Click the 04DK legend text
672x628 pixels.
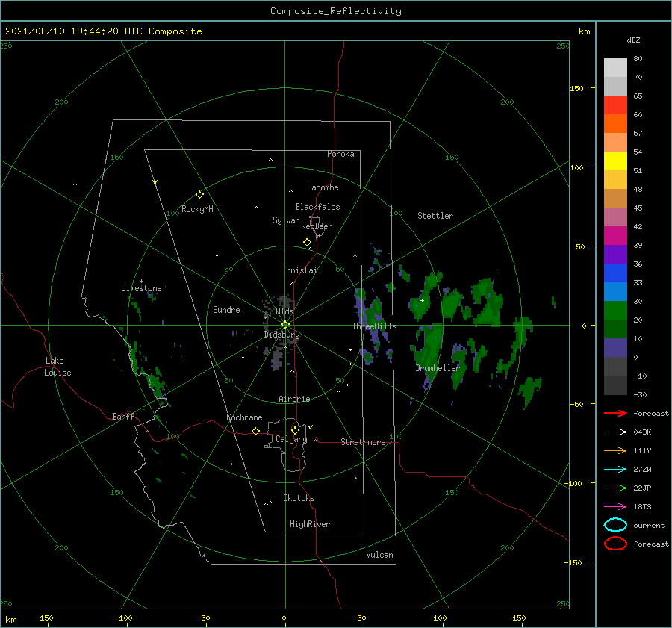click(x=642, y=432)
